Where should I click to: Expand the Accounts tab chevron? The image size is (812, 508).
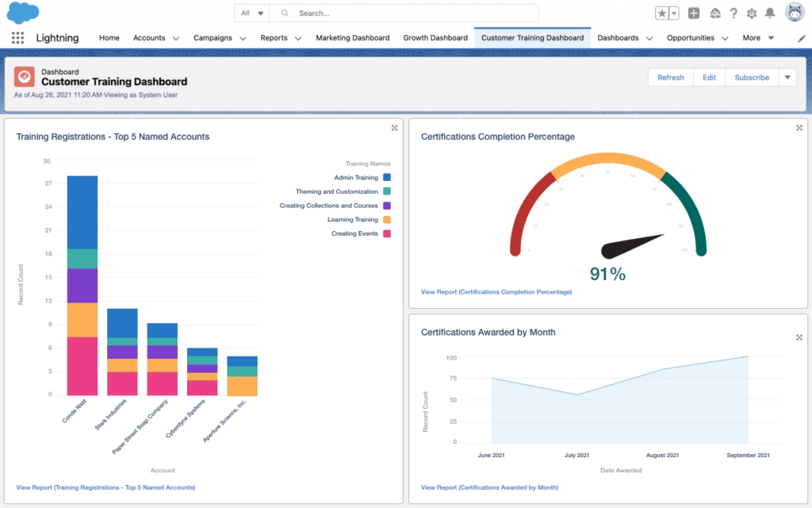(x=176, y=38)
